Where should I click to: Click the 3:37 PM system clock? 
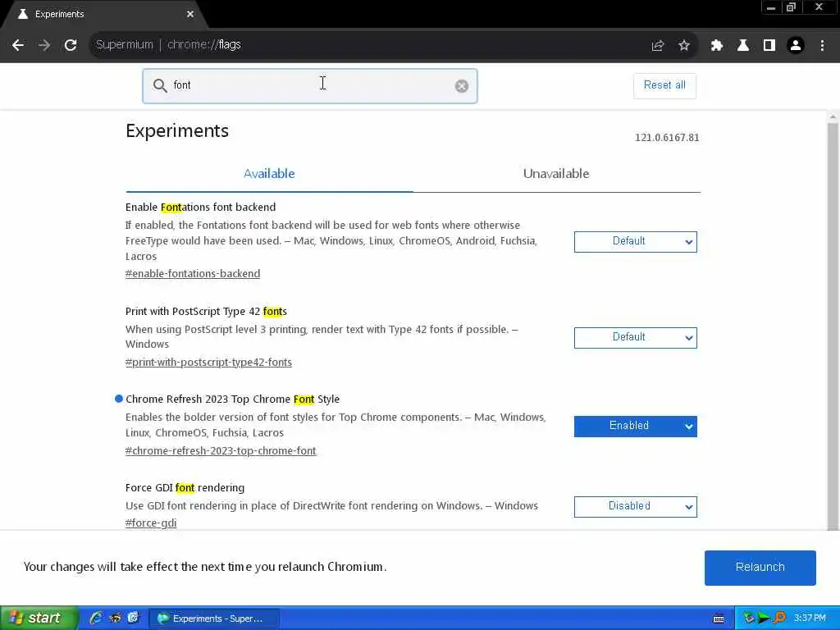(x=810, y=619)
